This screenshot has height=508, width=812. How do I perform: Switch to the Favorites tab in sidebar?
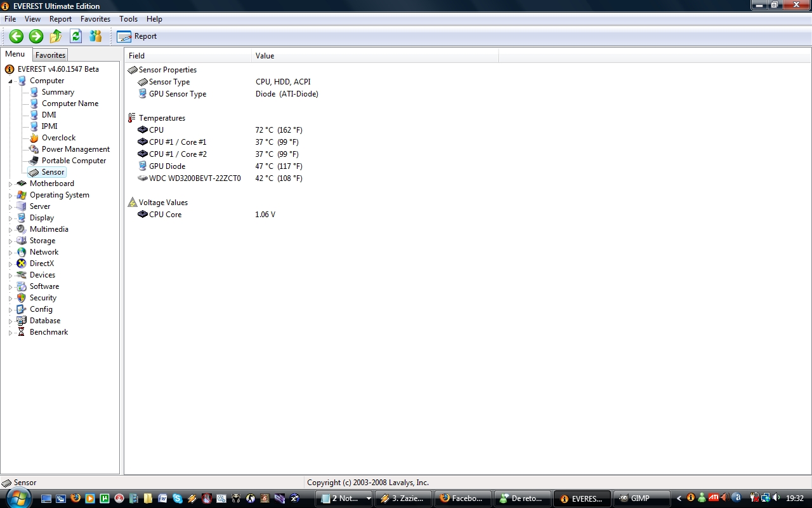50,55
